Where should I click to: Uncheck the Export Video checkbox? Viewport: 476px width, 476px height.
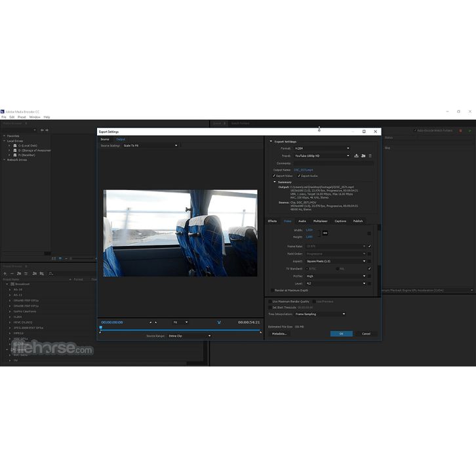(x=275, y=176)
